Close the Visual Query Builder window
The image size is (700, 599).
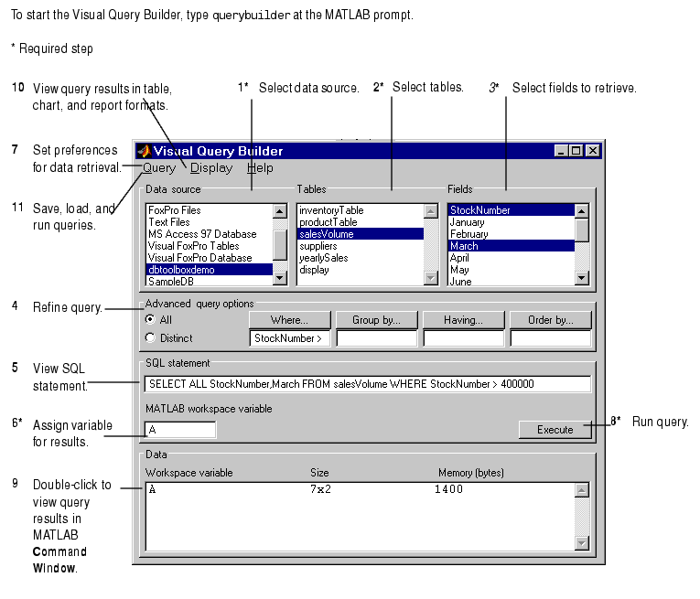(x=592, y=151)
